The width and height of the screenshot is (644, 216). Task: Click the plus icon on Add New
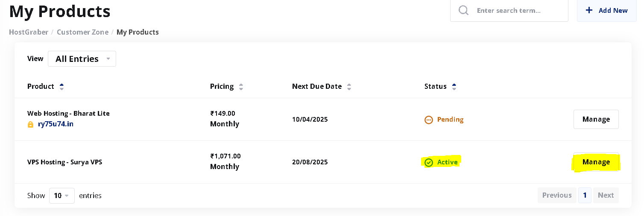tap(589, 10)
